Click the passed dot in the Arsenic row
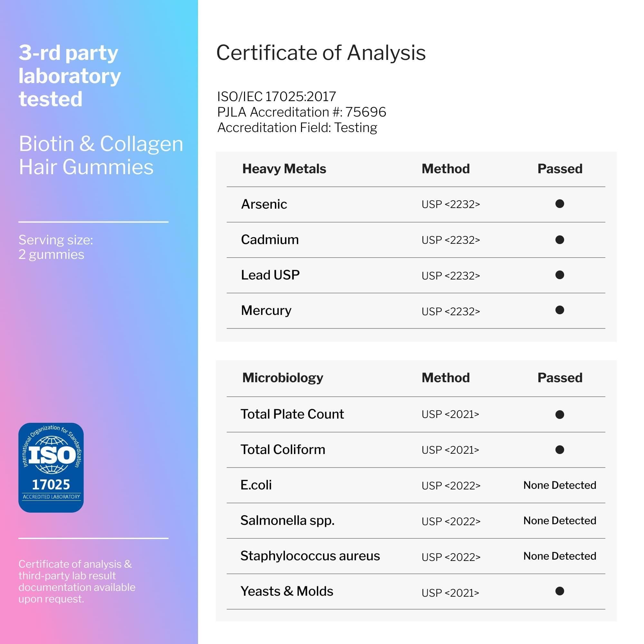This screenshot has height=644, width=644. coord(560,204)
